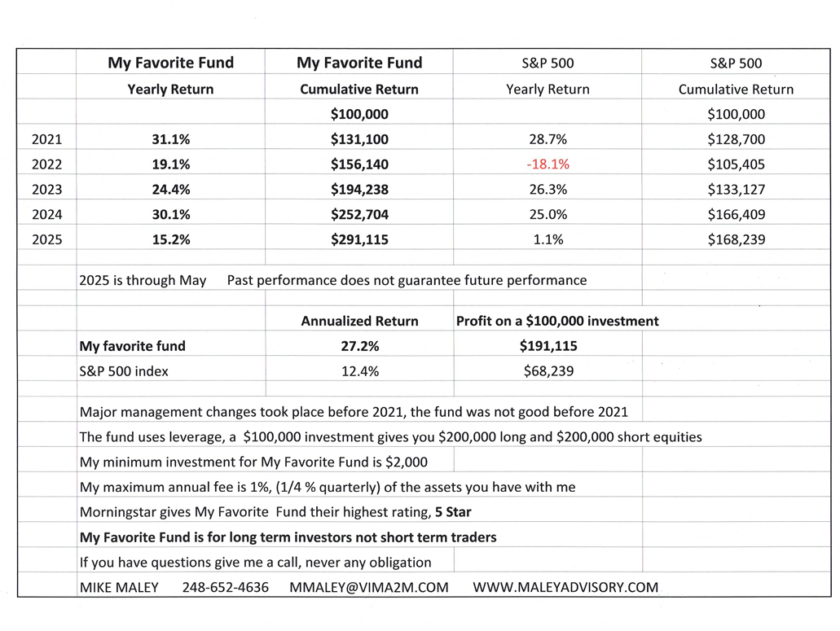Screen dimensions: 840x631
Task: Select the My Favorite Fund Yearly Return header
Action: [x=170, y=76]
